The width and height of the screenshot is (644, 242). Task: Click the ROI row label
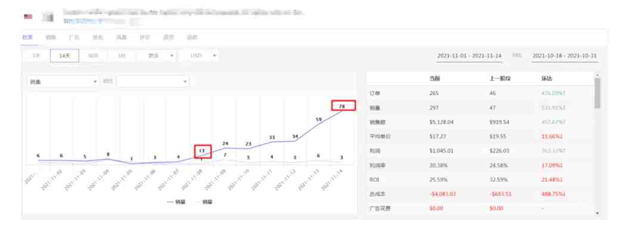click(373, 180)
